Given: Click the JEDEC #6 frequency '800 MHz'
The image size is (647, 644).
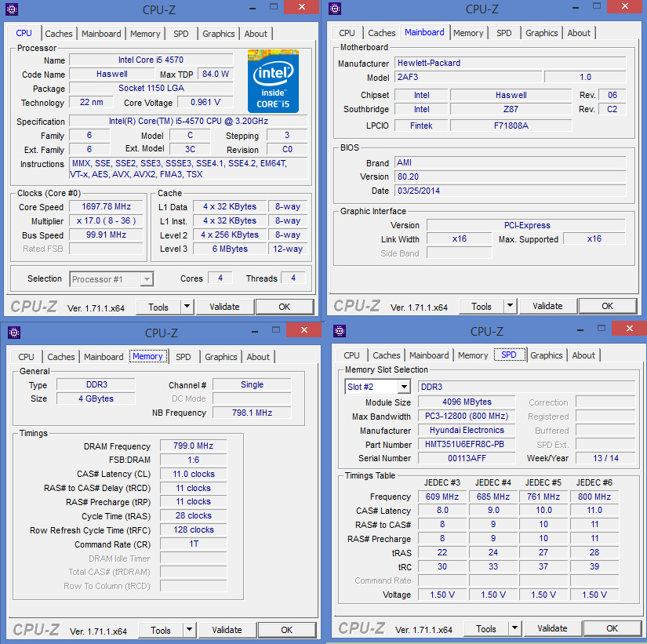Looking at the screenshot, I should [x=594, y=497].
